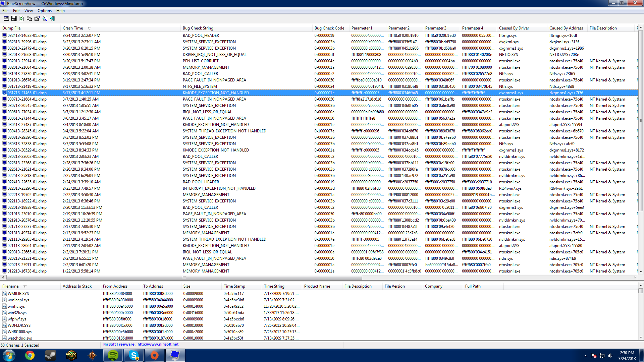Click the Find magnifier toolbar icon

(x=45, y=19)
